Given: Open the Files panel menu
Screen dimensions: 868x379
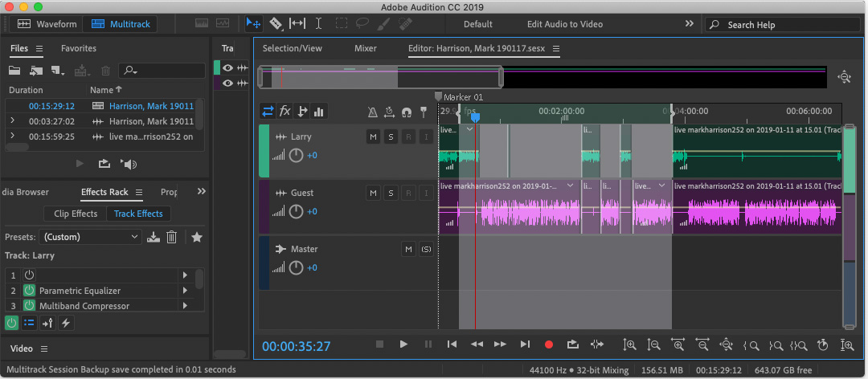Looking at the screenshot, I should [x=39, y=49].
